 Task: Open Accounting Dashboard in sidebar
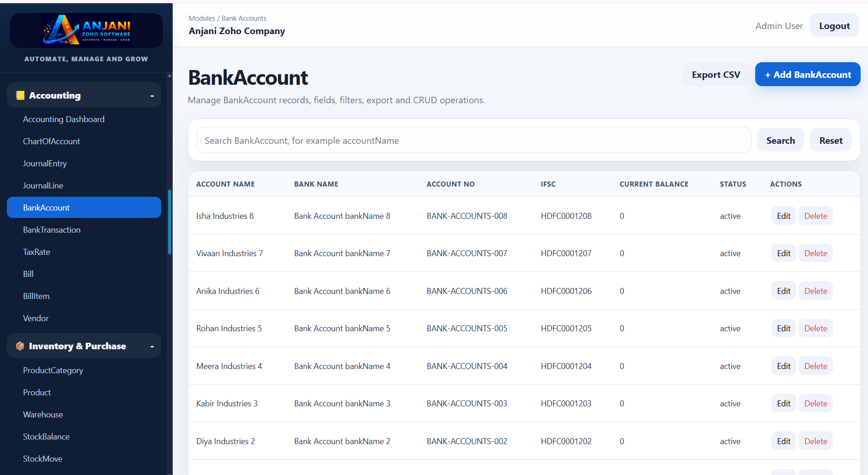84,119
